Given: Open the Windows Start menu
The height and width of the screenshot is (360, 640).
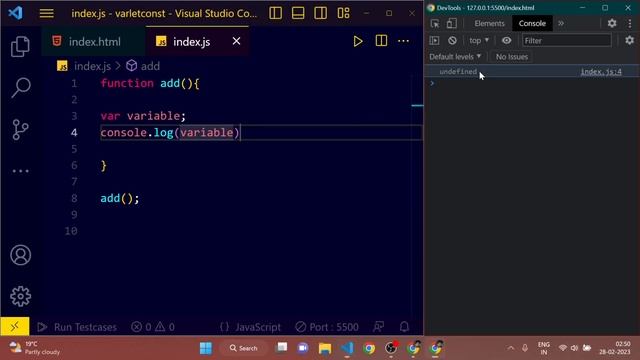Looking at the screenshot, I should tap(206, 348).
